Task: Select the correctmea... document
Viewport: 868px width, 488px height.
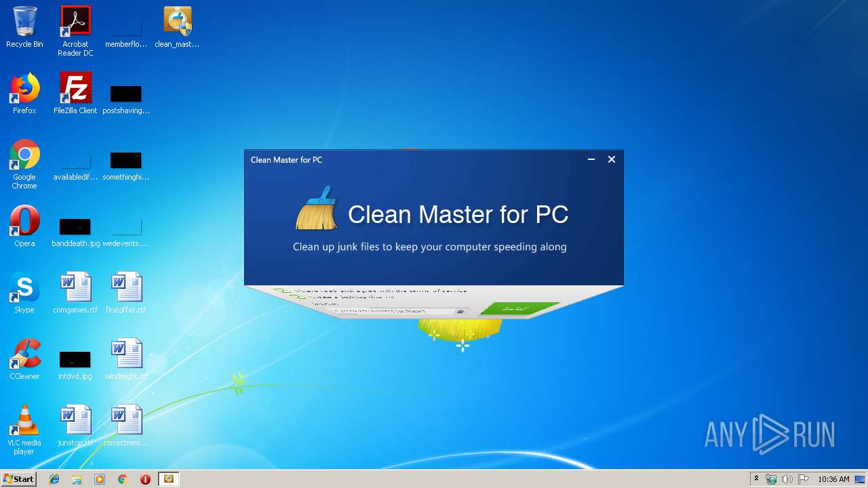Action: 126,426
